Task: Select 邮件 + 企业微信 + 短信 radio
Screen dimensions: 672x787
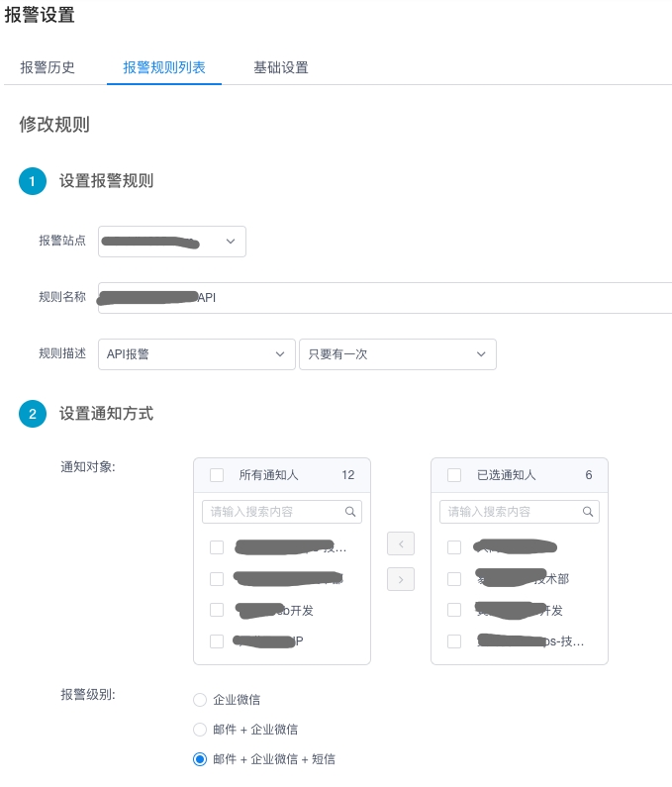Action: coord(200,759)
